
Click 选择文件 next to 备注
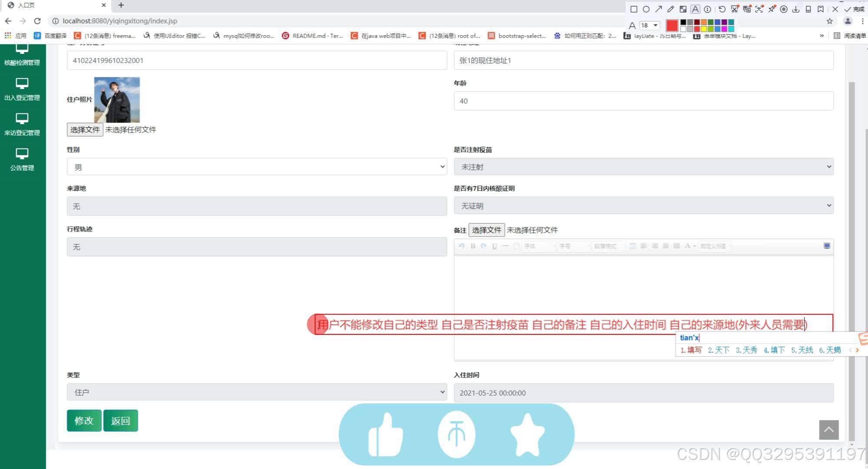[487, 230]
